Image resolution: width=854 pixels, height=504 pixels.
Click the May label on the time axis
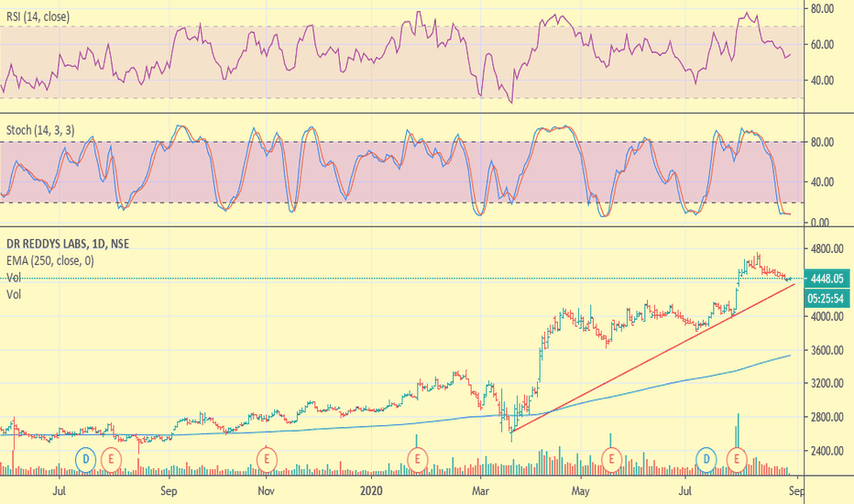pos(581,491)
